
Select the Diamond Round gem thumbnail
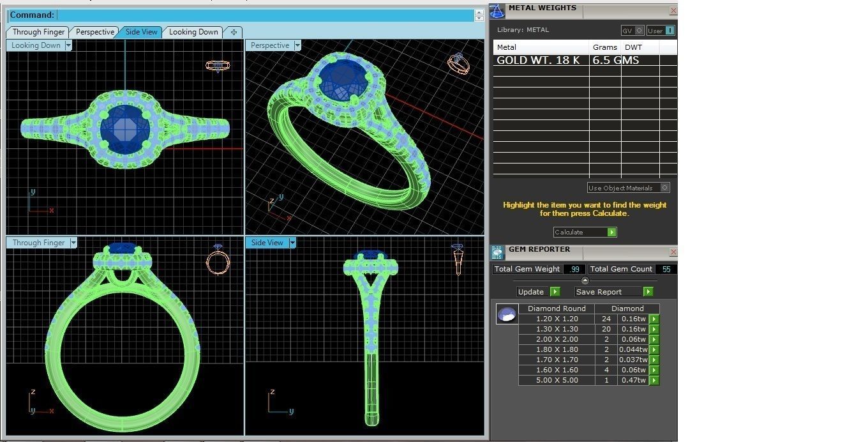pyautogui.click(x=507, y=314)
